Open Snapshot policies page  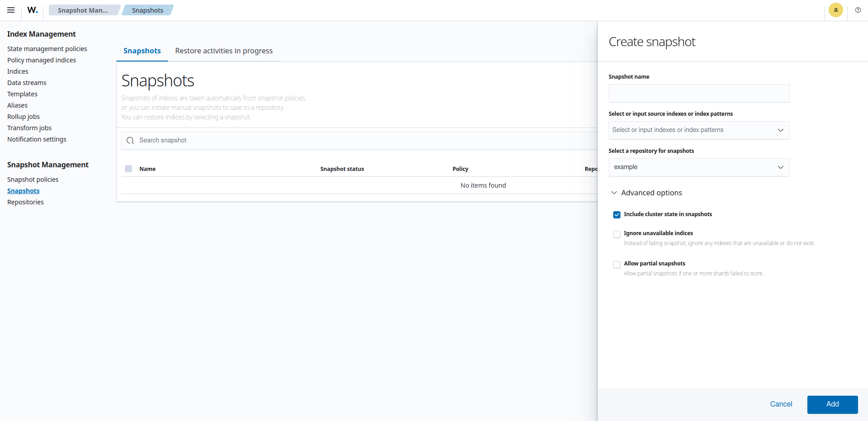tap(33, 179)
